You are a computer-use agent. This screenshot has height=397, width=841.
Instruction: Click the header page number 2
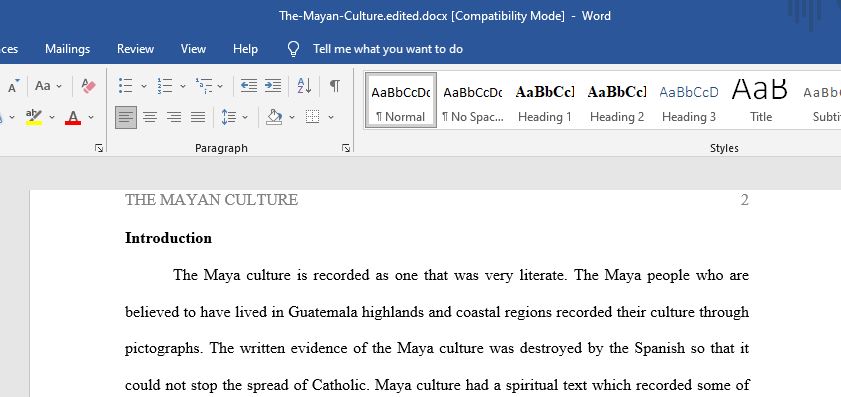(744, 200)
